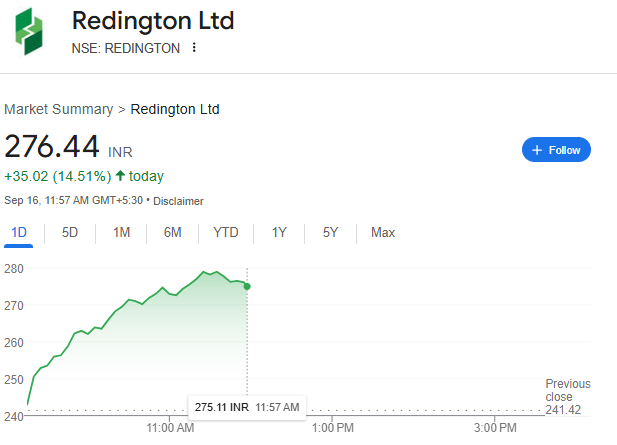617x445 pixels.
Task: Show the 6M price chart
Action: [172, 233]
